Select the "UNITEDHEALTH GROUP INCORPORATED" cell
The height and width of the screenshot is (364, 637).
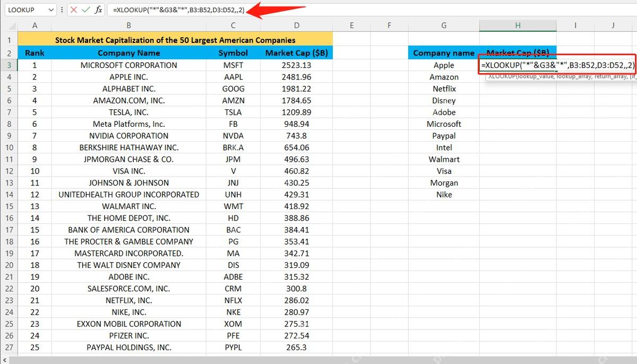128,195
